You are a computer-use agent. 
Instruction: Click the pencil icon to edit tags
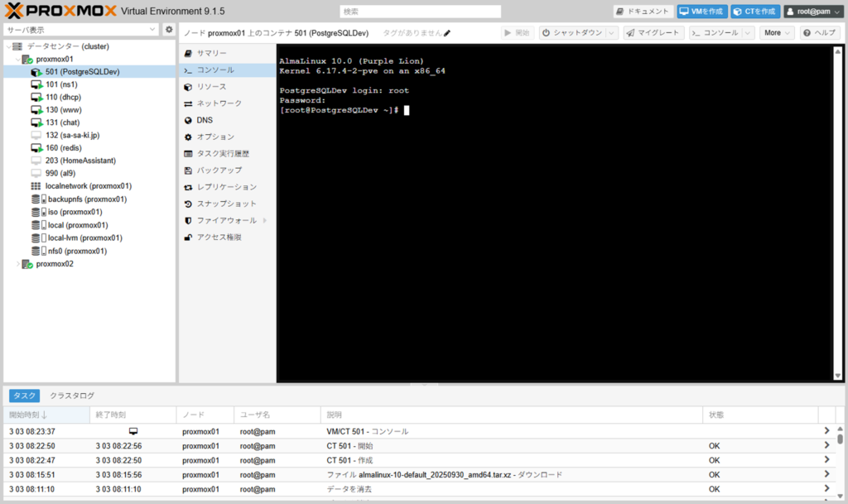pos(448,33)
